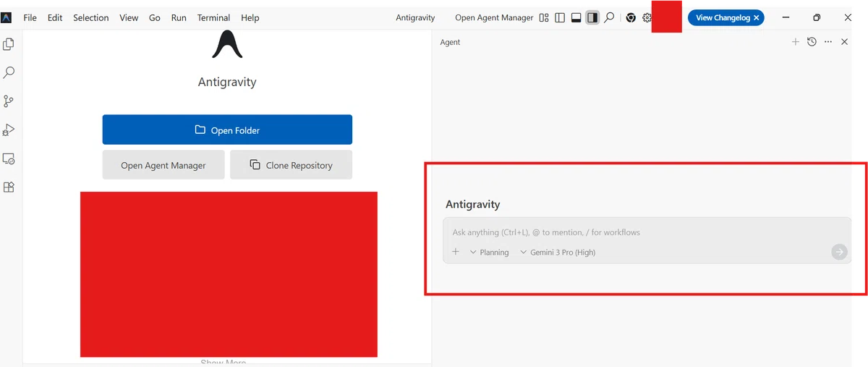Open the Source Control view
Screen dimensions: 868x367
9,101
